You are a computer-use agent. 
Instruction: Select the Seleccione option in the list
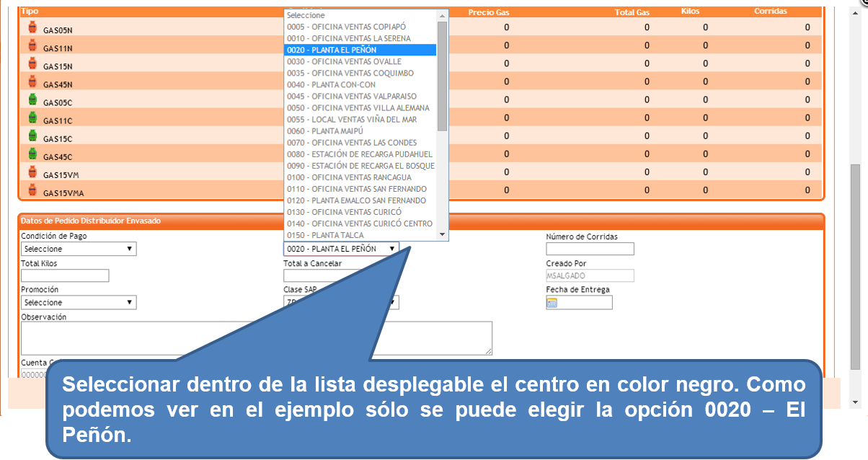pyautogui.click(x=360, y=15)
